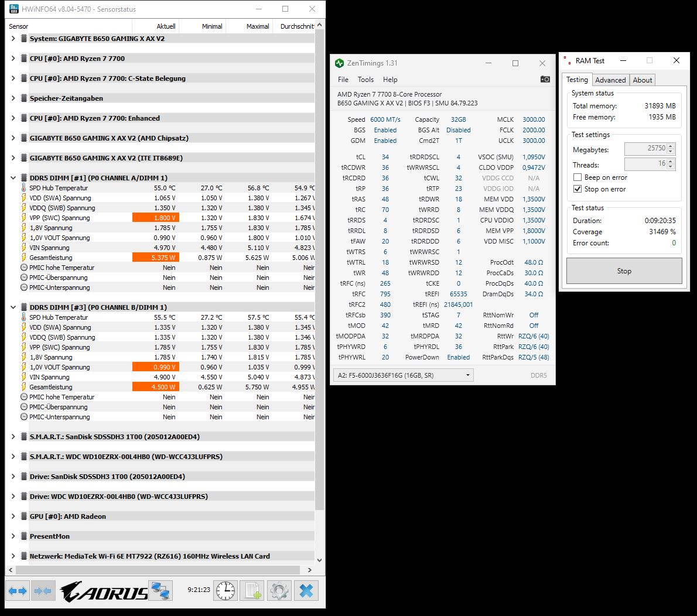Click the Megabytes stepper up arrow
697x616 pixels.
[x=671, y=146]
